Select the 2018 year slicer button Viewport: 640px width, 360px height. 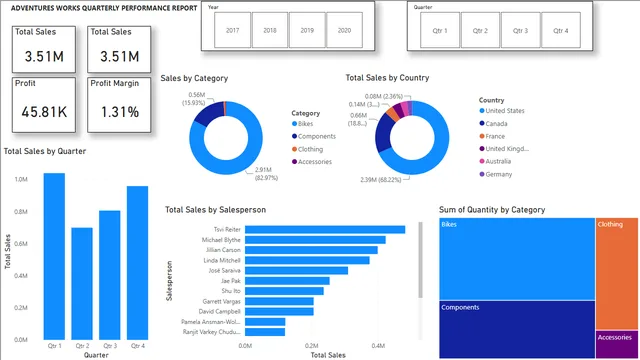(x=270, y=30)
